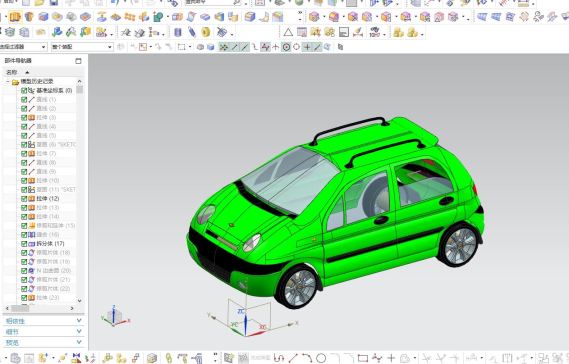This screenshot has height=364, width=569.
Task: Open the 整个装配 scope dropdown
Action: pyautogui.click(x=110, y=47)
